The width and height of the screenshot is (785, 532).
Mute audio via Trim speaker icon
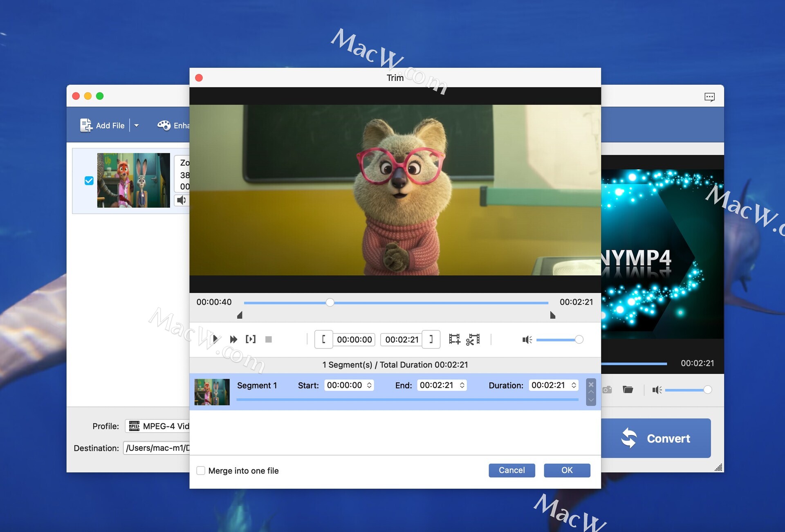tap(527, 339)
